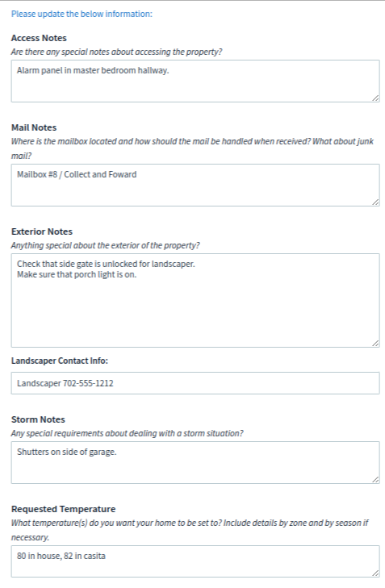Click the Exterior Notes heading label
Viewport: 385px width, 588px height.
[42, 231]
